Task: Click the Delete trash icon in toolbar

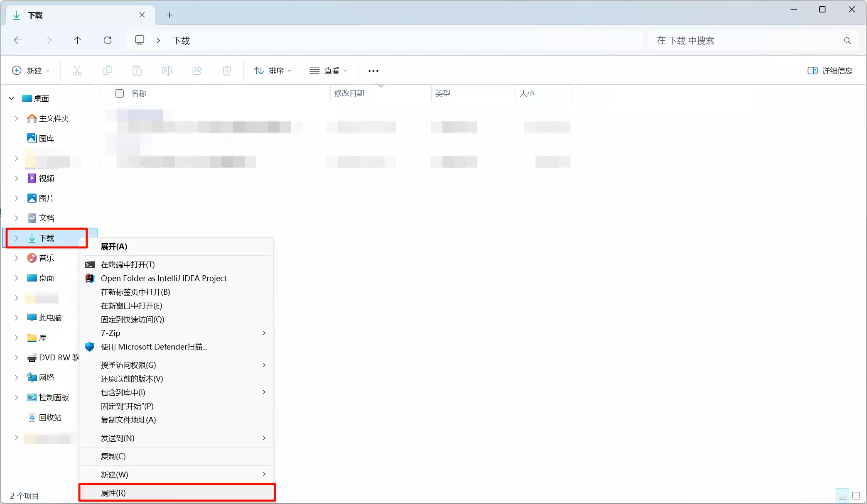Action: click(227, 71)
